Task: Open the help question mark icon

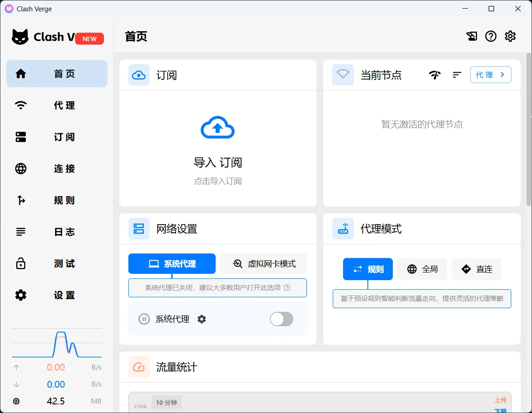Action: pos(490,36)
